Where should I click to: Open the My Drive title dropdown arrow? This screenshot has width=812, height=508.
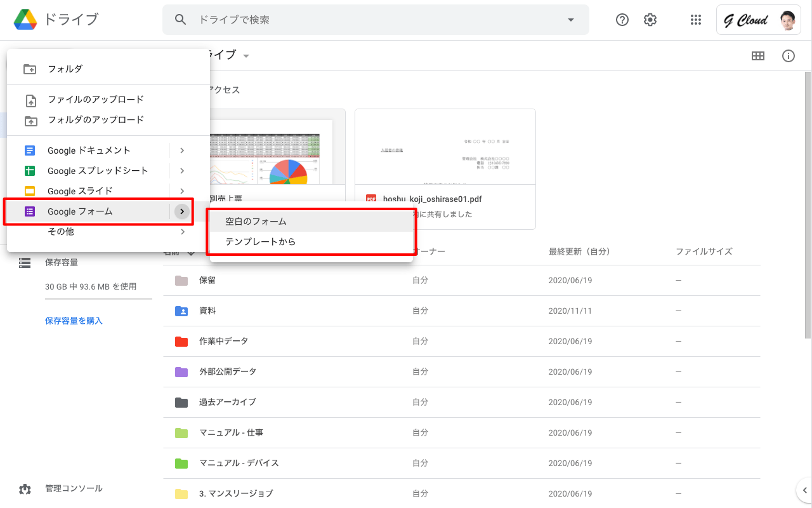click(246, 56)
